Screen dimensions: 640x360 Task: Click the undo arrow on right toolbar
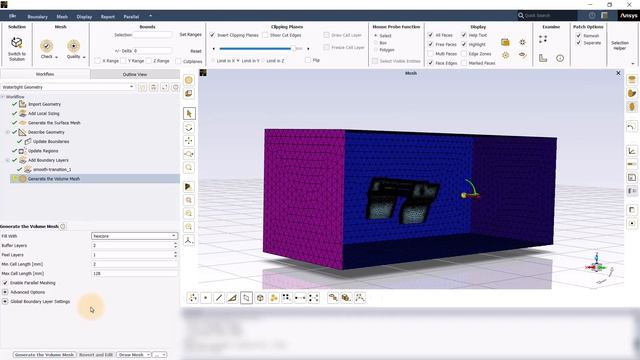pos(631,127)
